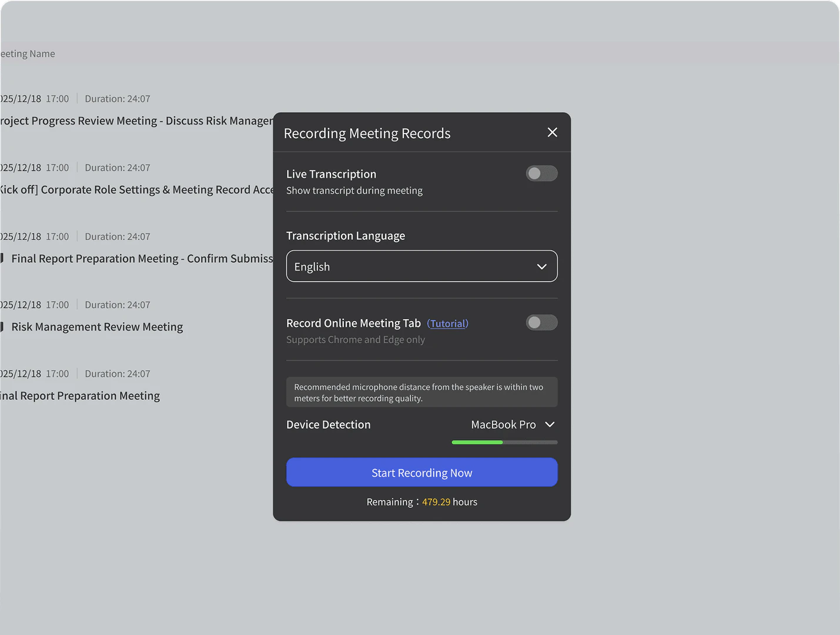Image resolution: width=840 pixels, height=635 pixels.
Task: Enable the Live Transcription toggle
Action: point(541,173)
